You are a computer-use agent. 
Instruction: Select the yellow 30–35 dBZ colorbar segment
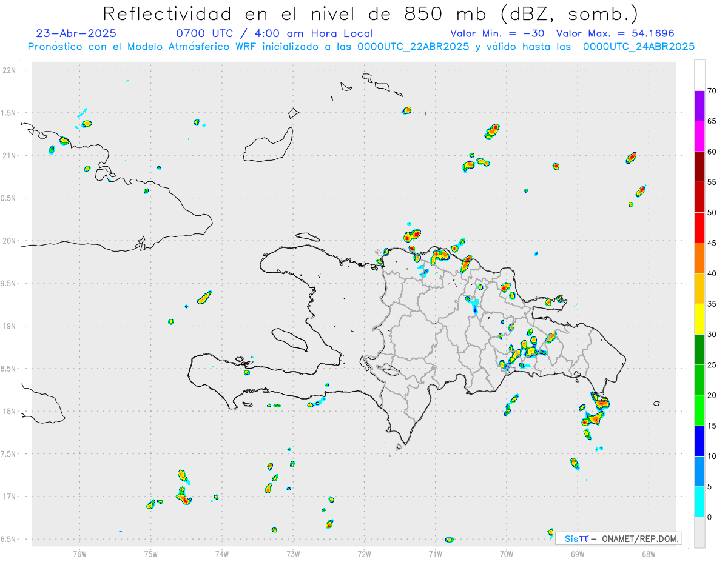tap(699, 319)
